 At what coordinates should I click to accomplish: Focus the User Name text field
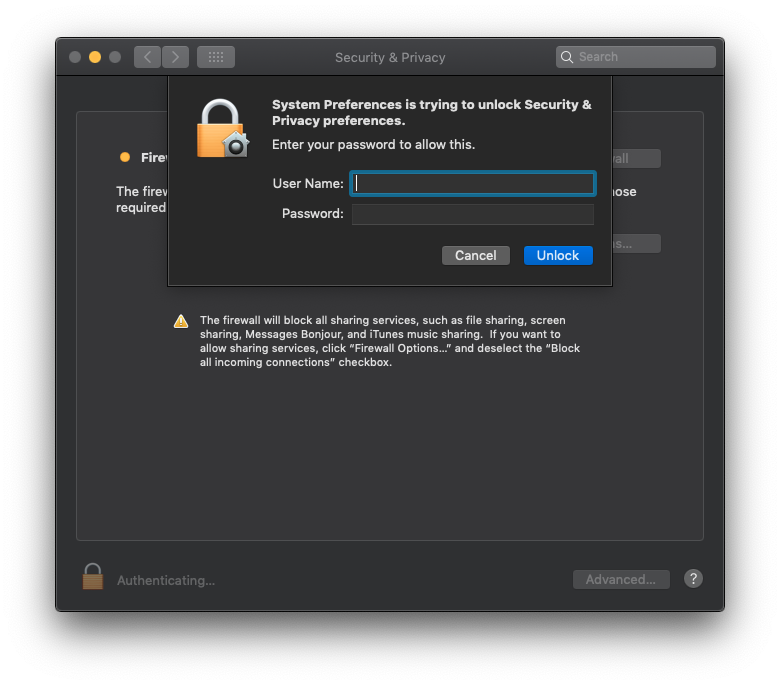(x=473, y=184)
